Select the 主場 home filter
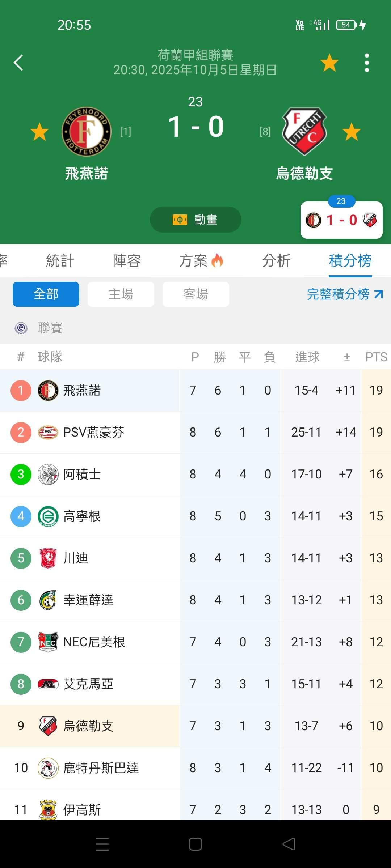391x868 pixels. tap(121, 294)
